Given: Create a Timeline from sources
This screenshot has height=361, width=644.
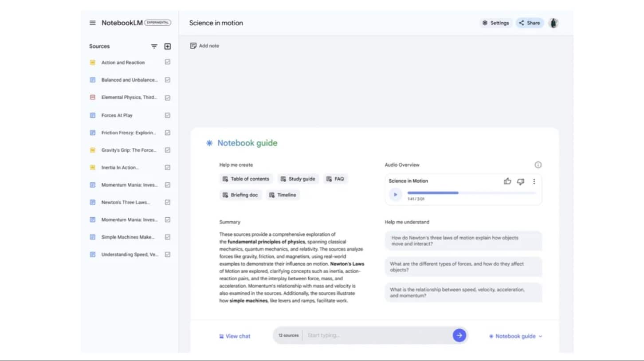Looking at the screenshot, I should coord(283,195).
